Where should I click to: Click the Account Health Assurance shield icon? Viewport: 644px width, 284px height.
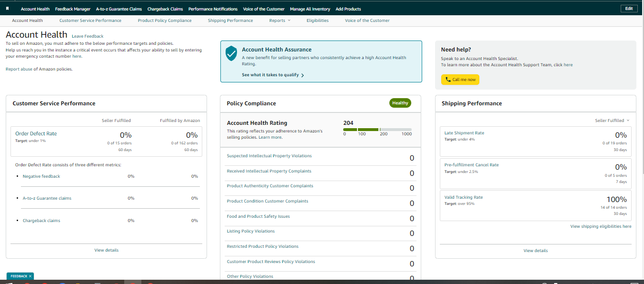[231, 53]
